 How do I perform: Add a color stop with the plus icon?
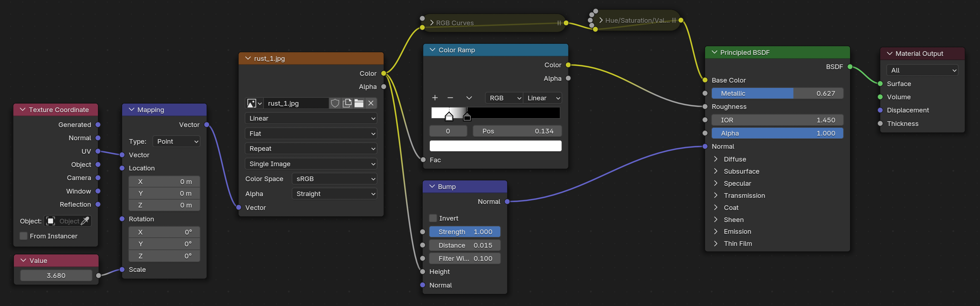pos(435,98)
